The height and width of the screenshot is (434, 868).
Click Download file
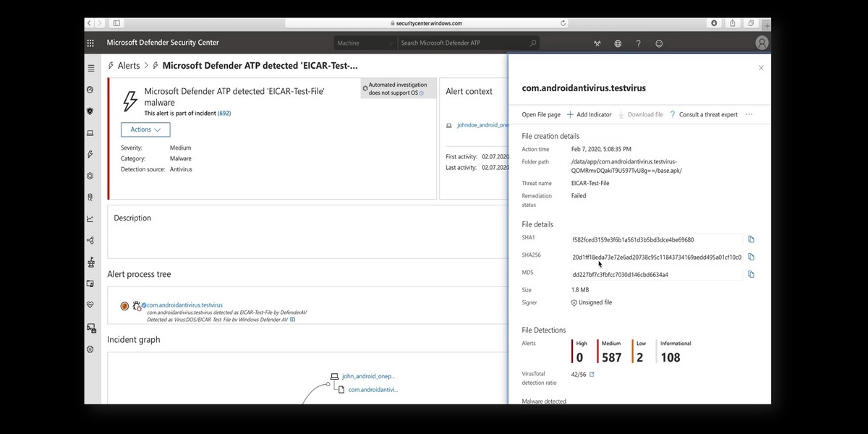tap(641, 114)
